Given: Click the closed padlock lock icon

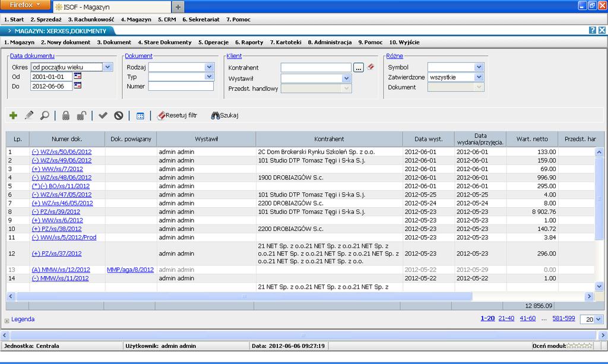Looking at the screenshot, I should pyautogui.click(x=66, y=116).
